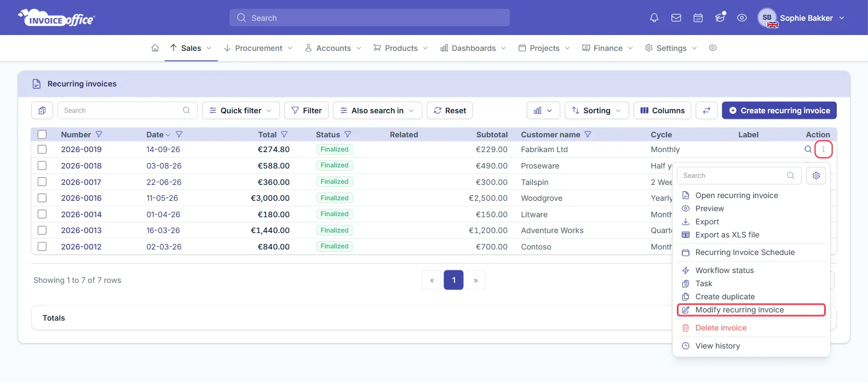868x383 pixels.
Task: Click the InvoiceOffice logo
Action: pyautogui.click(x=56, y=18)
